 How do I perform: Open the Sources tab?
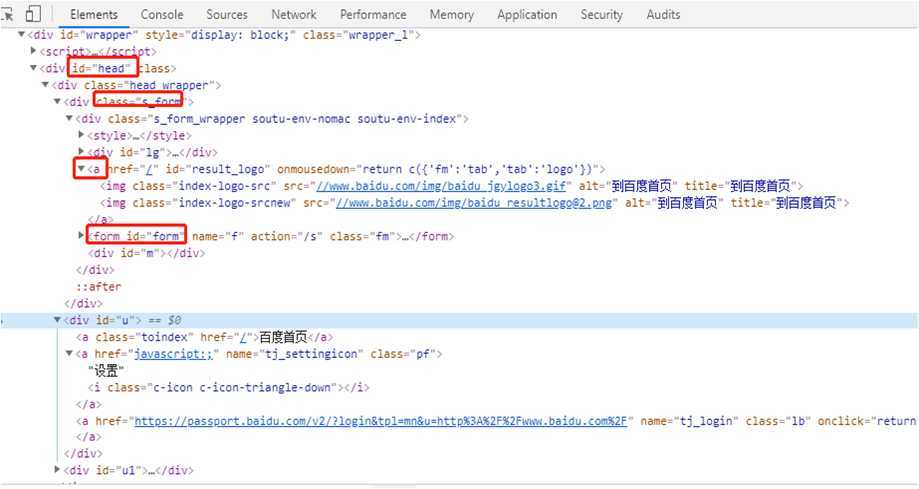(x=227, y=15)
